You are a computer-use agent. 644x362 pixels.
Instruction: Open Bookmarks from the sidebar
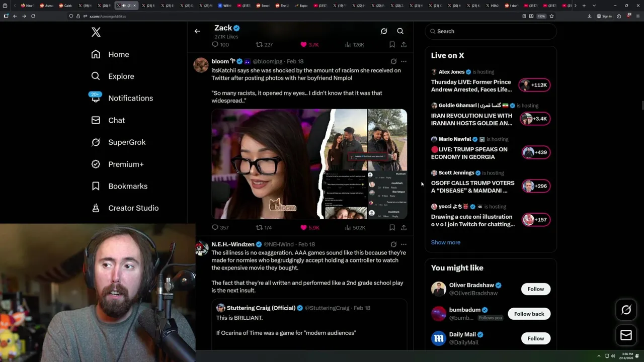tap(120, 186)
